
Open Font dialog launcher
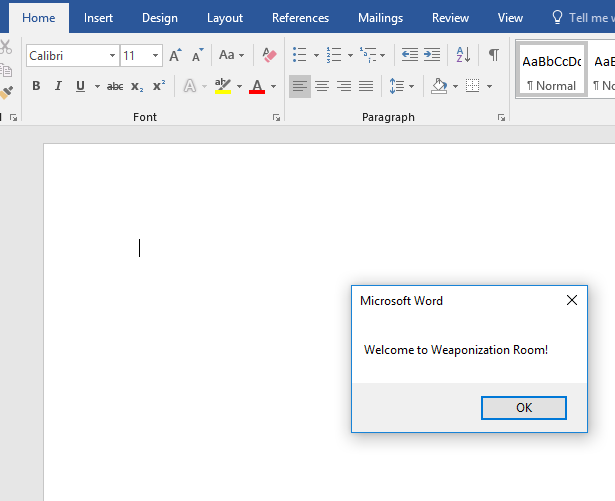click(x=276, y=117)
